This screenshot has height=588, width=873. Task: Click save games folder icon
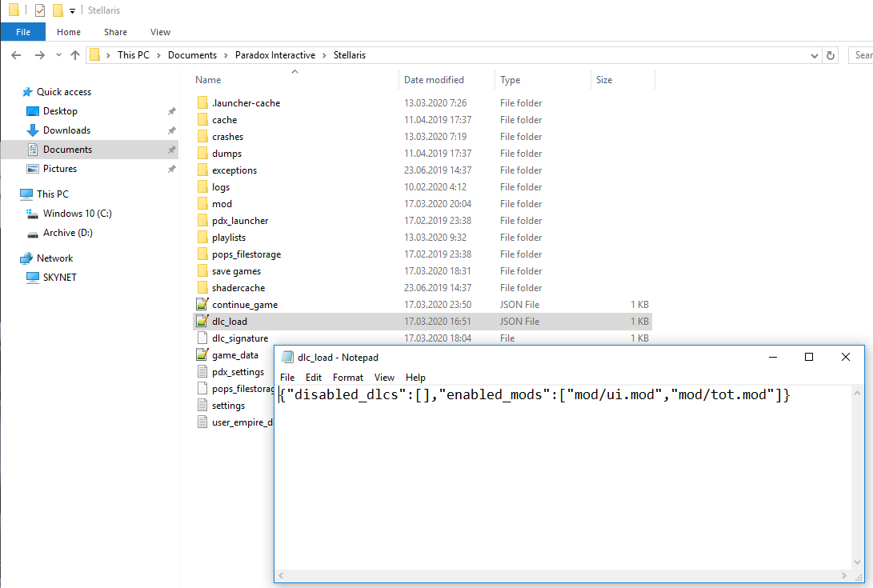tap(202, 271)
